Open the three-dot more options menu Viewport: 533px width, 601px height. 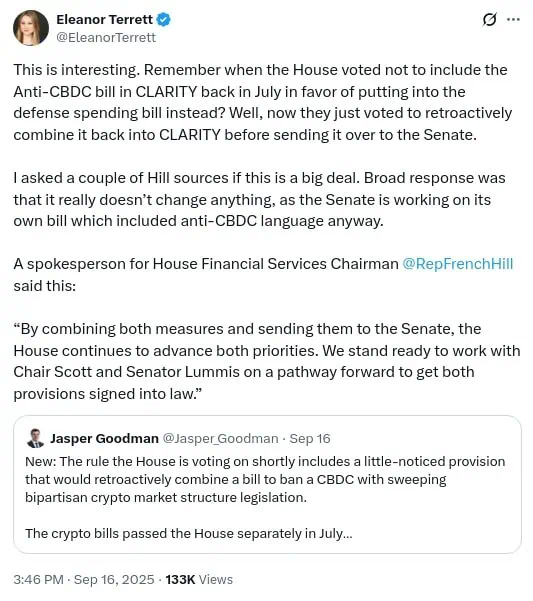tap(513, 19)
